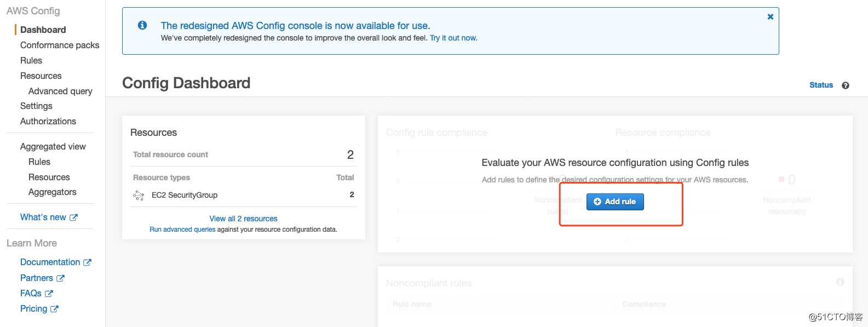Open Rules under Aggregated view

coord(39,162)
